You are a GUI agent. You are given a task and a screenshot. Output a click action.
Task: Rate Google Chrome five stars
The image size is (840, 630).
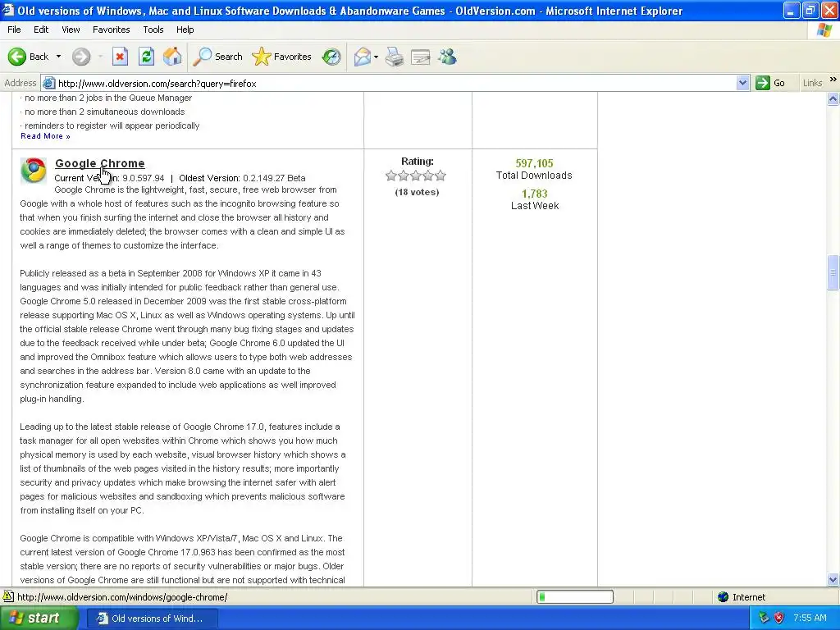(441, 176)
